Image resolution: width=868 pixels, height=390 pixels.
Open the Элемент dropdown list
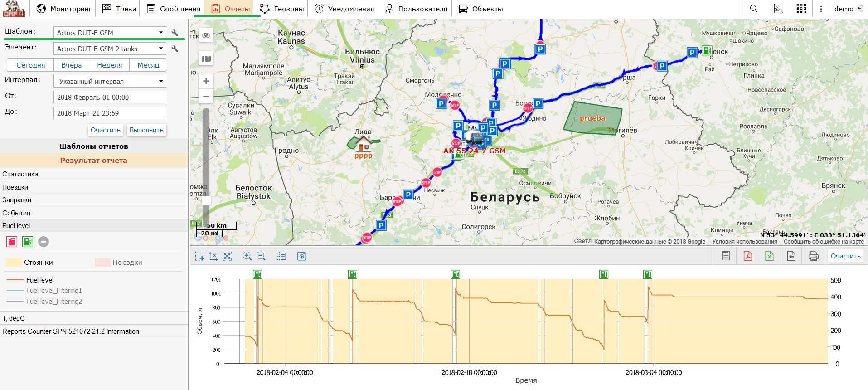(110, 49)
